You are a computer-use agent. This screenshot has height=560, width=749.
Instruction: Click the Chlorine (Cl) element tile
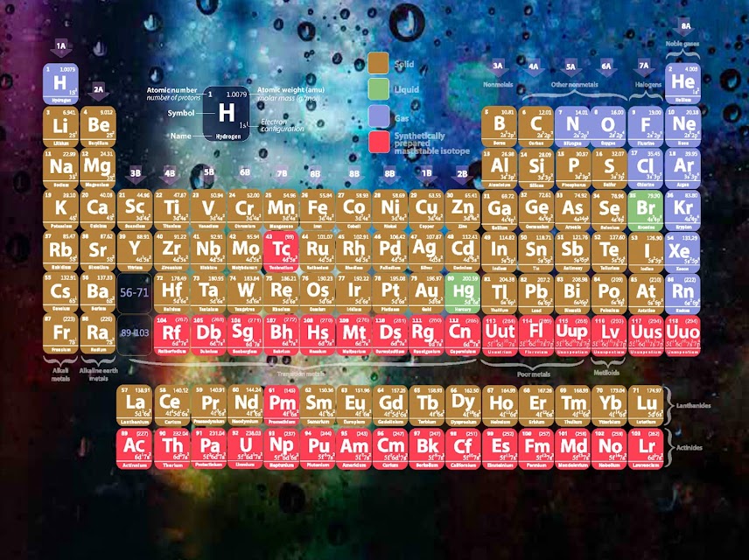pyautogui.click(x=646, y=168)
